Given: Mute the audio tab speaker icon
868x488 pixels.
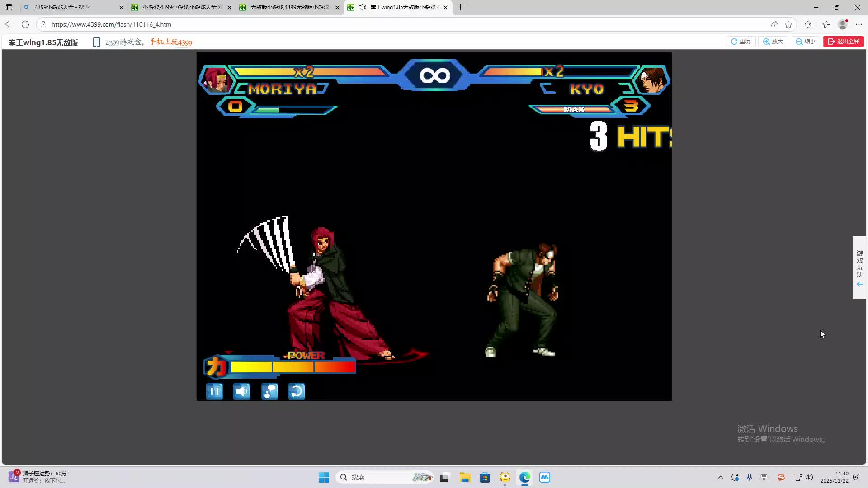Looking at the screenshot, I should click(362, 7).
